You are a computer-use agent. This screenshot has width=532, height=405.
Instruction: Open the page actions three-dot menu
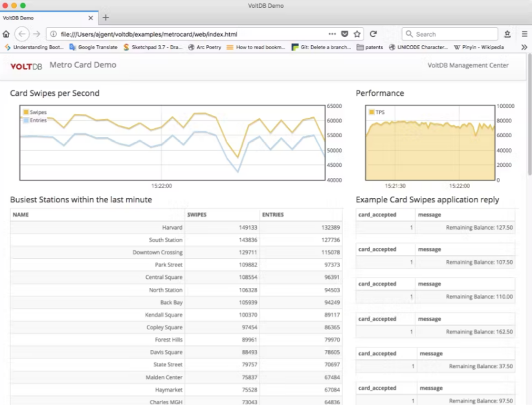(332, 34)
